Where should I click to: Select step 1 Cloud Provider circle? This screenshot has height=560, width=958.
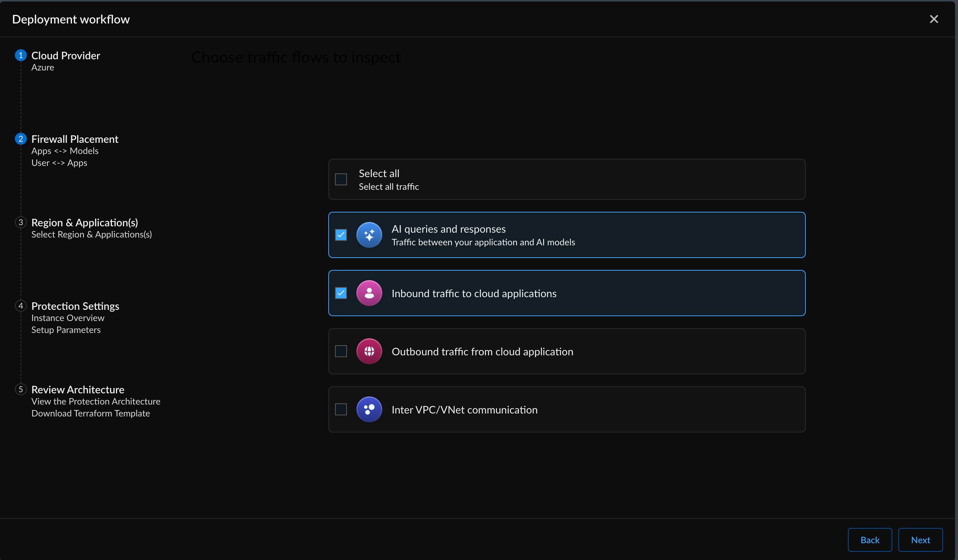(21, 55)
